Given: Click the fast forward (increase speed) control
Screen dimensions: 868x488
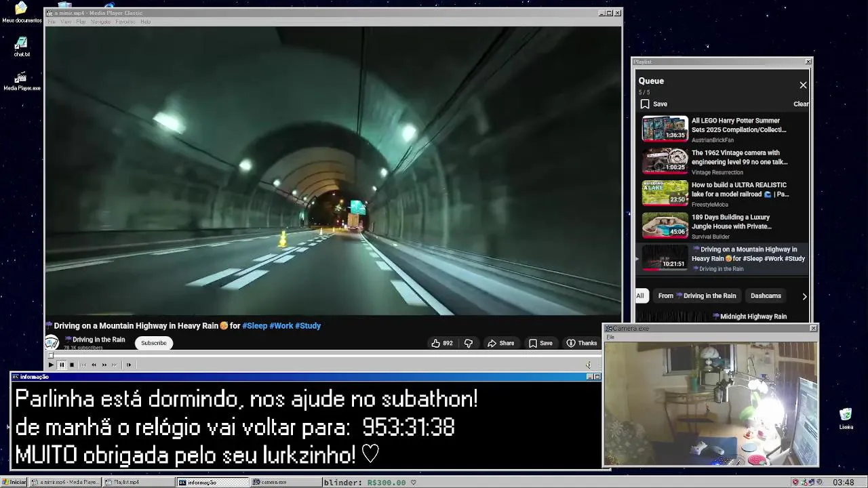Looking at the screenshot, I should pos(104,365).
